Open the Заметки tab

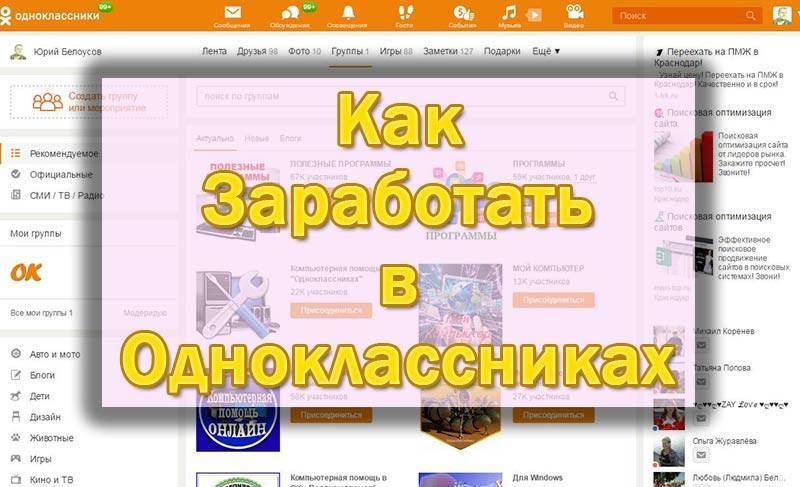coord(448,51)
